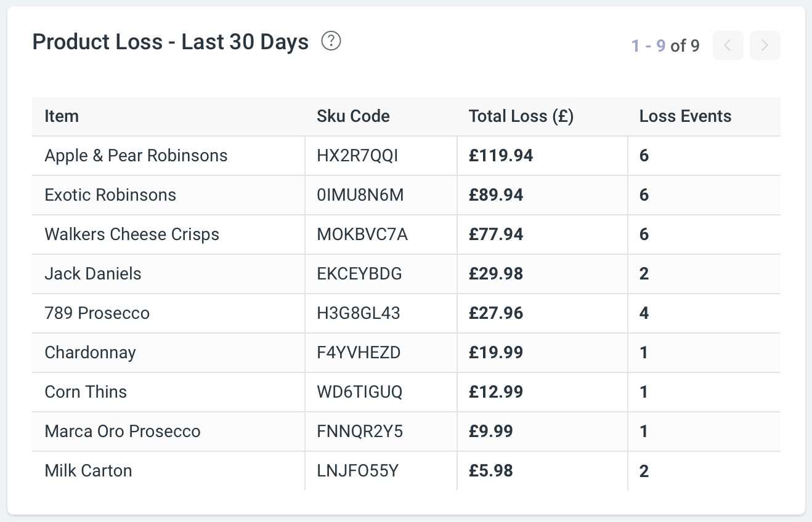
Task: Click the Milk Carton row
Action: point(406,471)
